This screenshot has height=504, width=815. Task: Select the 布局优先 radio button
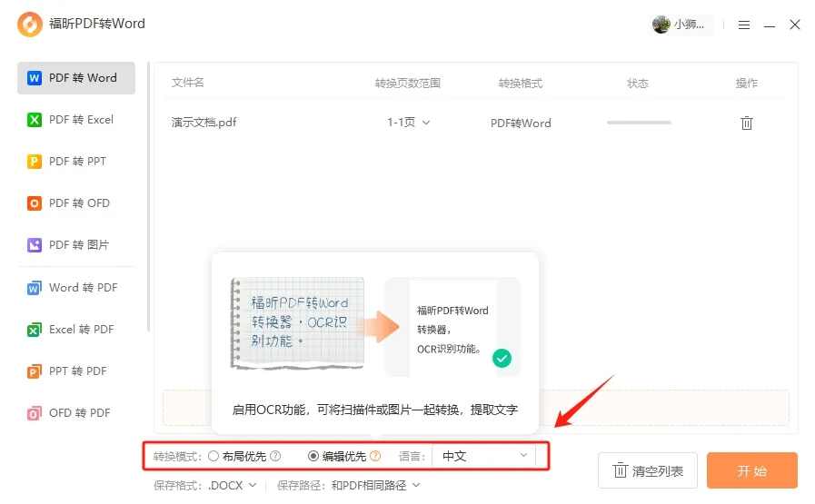(x=214, y=456)
